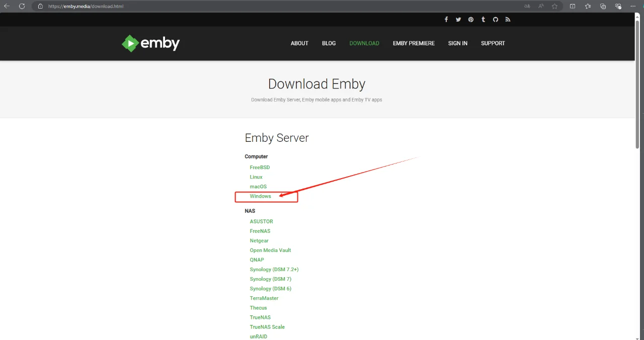Open the BLOG menu item
Screen dimensions: 644x340
329,43
